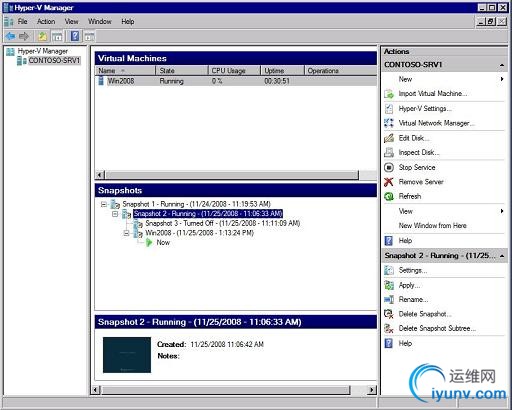Click the Show/Hide Action pane icon

89,36
